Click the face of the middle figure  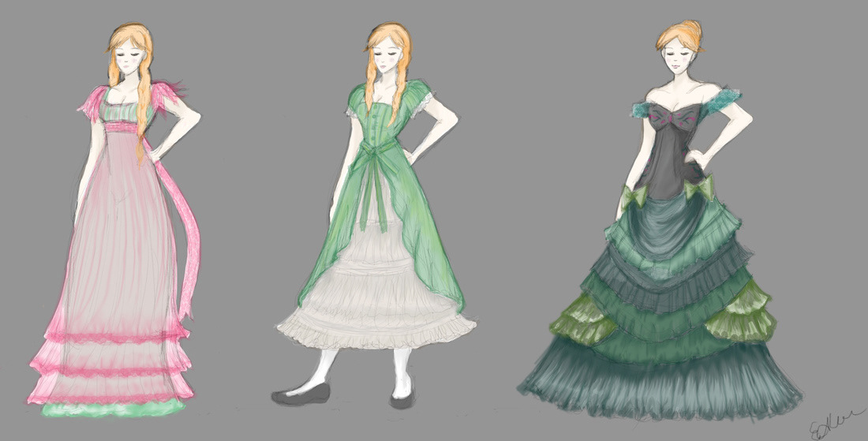click(387, 55)
